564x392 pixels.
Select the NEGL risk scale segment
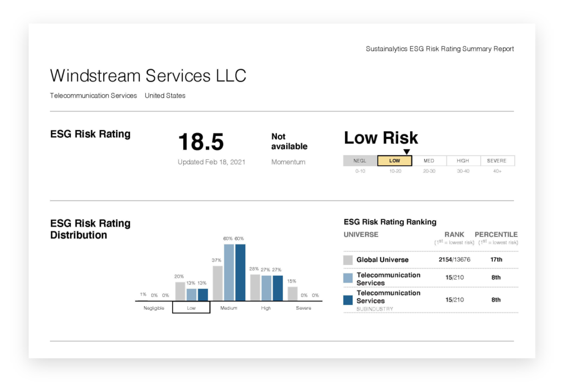tap(360, 161)
